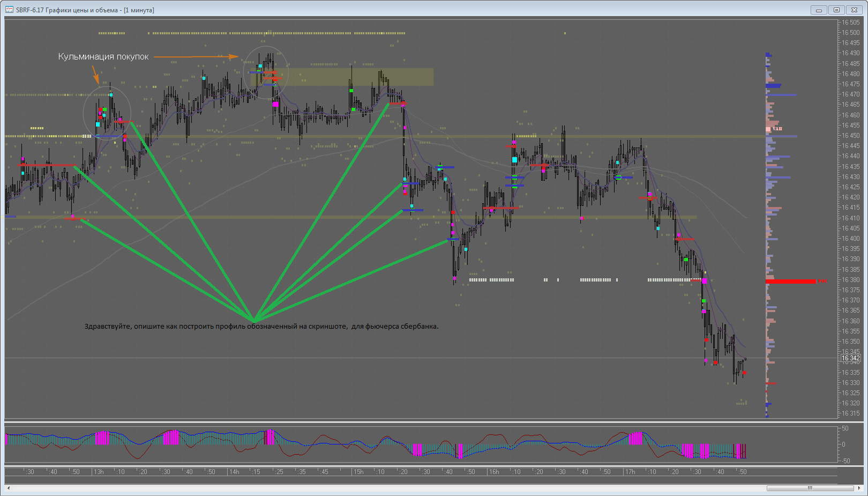Click the 13h mark on time axis

[99, 472]
